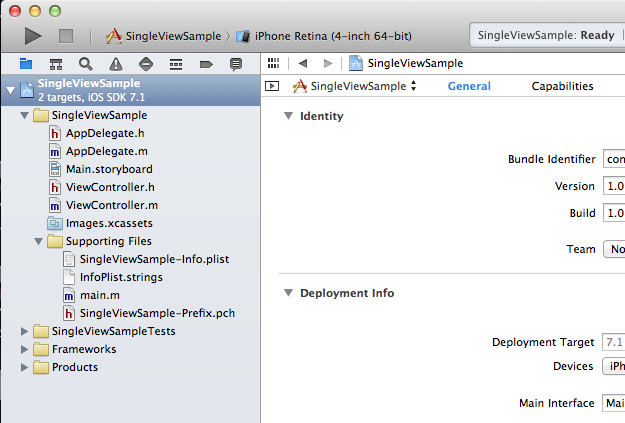625x423 pixels.
Task: Select the SingleViewSample project root item
Action: pyautogui.click(x=131, y=90)
